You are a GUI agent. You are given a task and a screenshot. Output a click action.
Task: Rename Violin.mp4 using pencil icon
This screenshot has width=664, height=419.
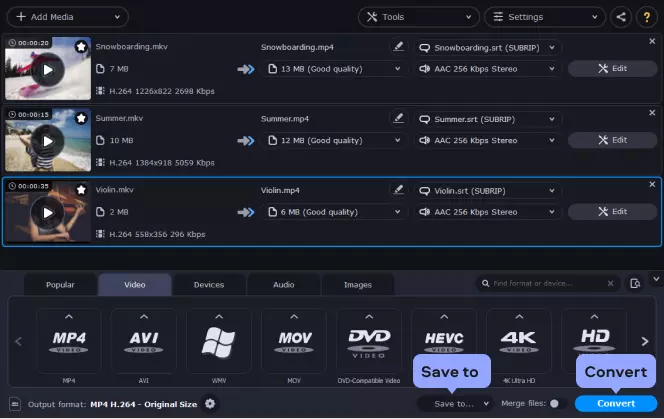tap(398, 190)
